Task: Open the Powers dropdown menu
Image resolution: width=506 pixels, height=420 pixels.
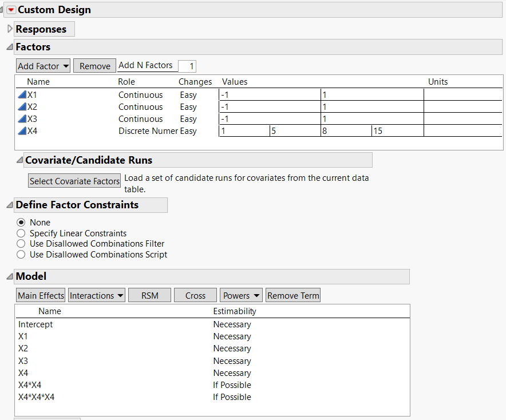Action: coord(241,295)
